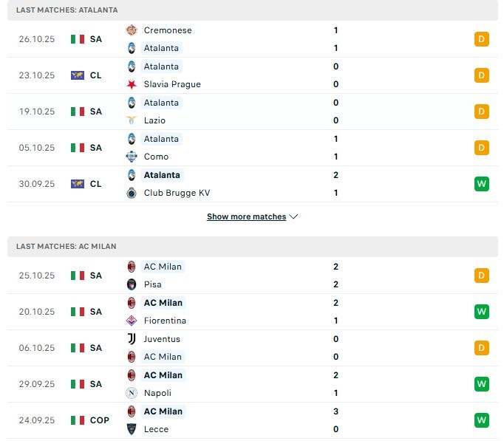Click the Juventus logo icon
The height and width of the screenshot is (441, 504).
click(132, 339)
